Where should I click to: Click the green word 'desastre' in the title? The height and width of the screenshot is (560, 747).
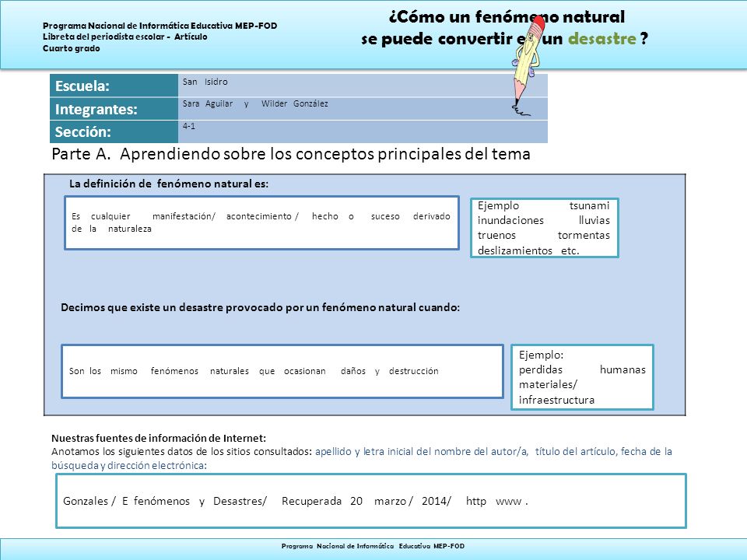601,39
